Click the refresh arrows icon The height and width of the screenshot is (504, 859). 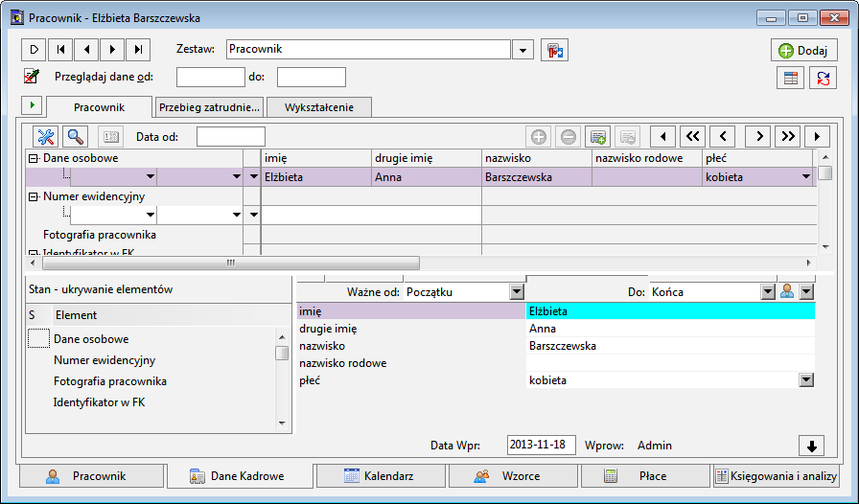point(824,78)
